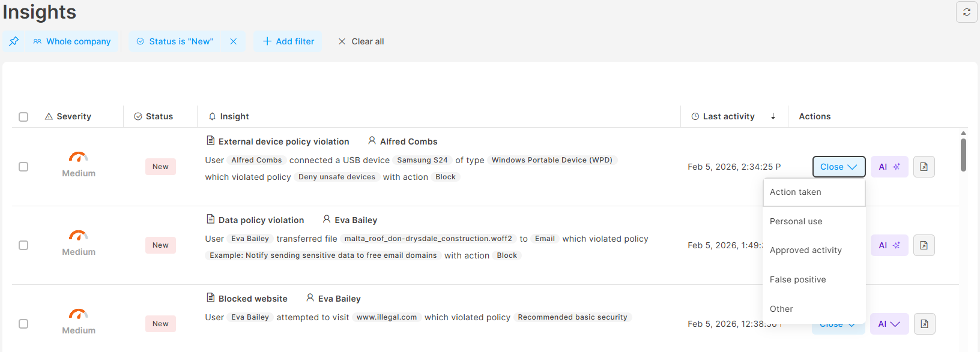Click AI button for Data policy violation

(x=889, y=245)
